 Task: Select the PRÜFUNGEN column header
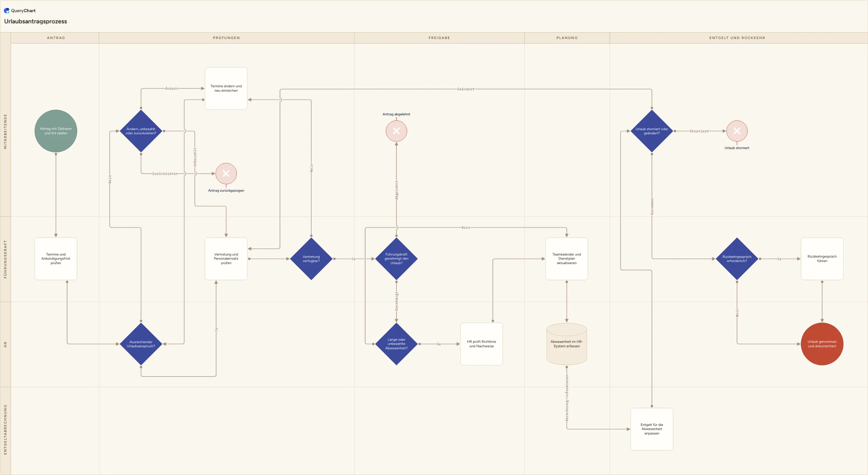226,38
